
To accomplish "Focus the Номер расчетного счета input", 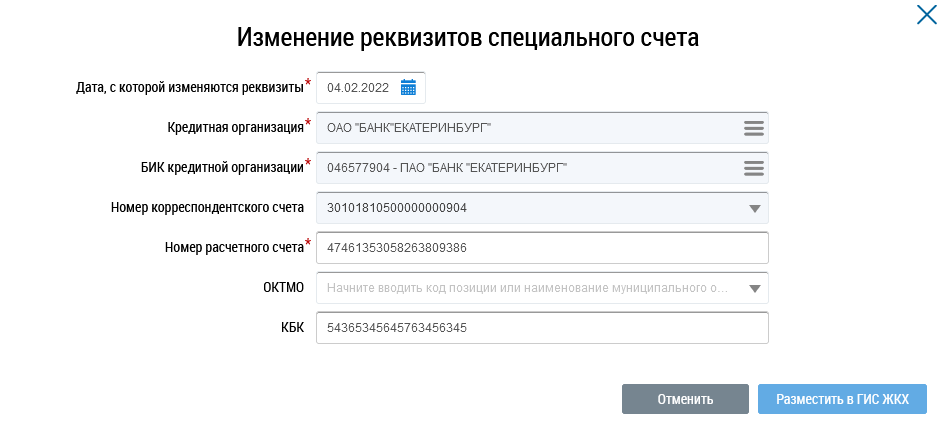I will tap(542, 248).
